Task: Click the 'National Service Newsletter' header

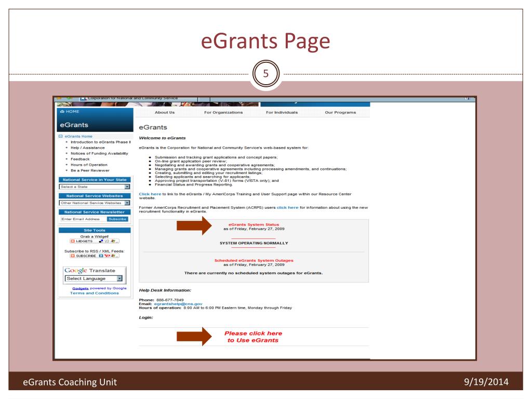Action: 95,212
